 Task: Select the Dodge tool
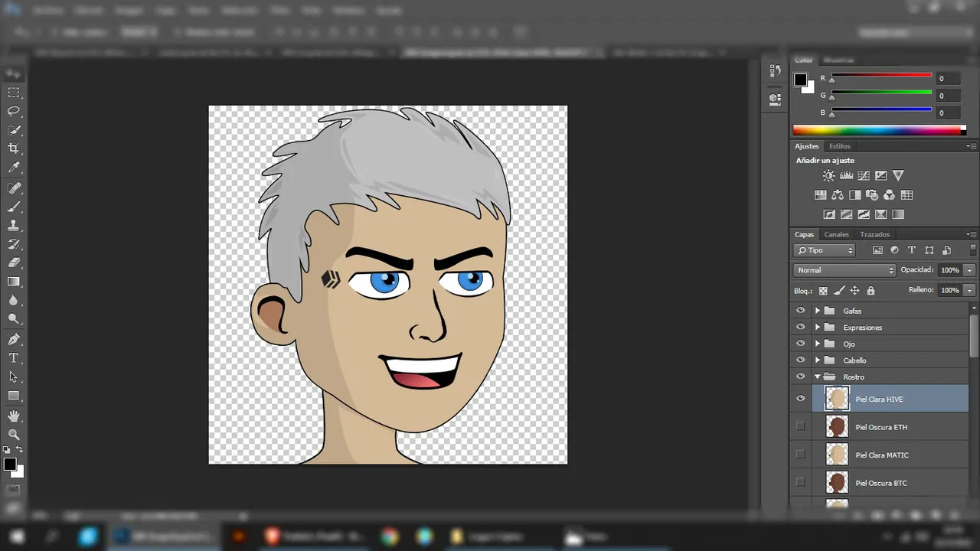coord(14,318)
